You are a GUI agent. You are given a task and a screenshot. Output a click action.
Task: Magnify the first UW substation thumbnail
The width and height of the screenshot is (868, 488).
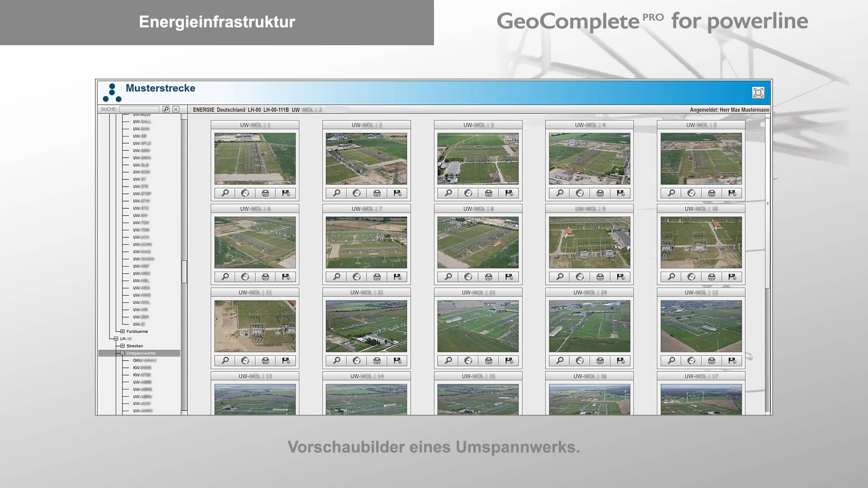click(x=225, y=193)
